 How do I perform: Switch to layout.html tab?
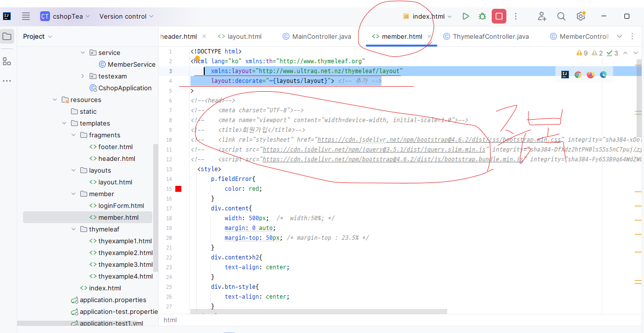click(x=239, y=36)
